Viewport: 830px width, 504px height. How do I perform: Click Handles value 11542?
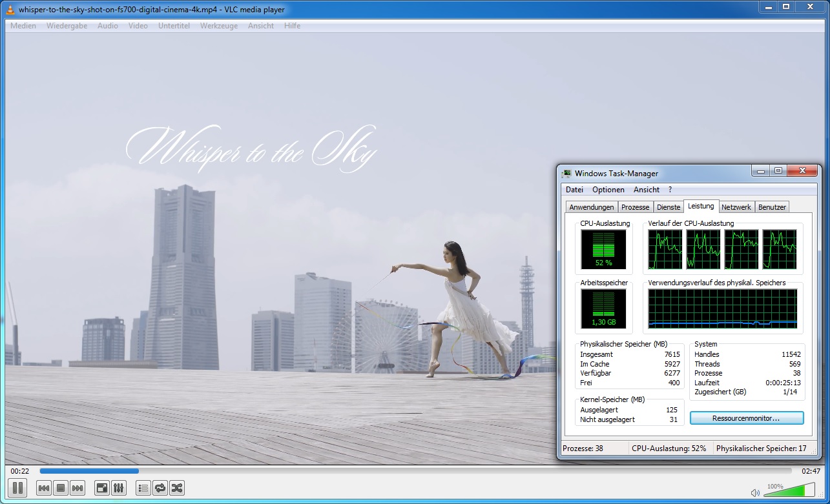[x=791, y=354]
